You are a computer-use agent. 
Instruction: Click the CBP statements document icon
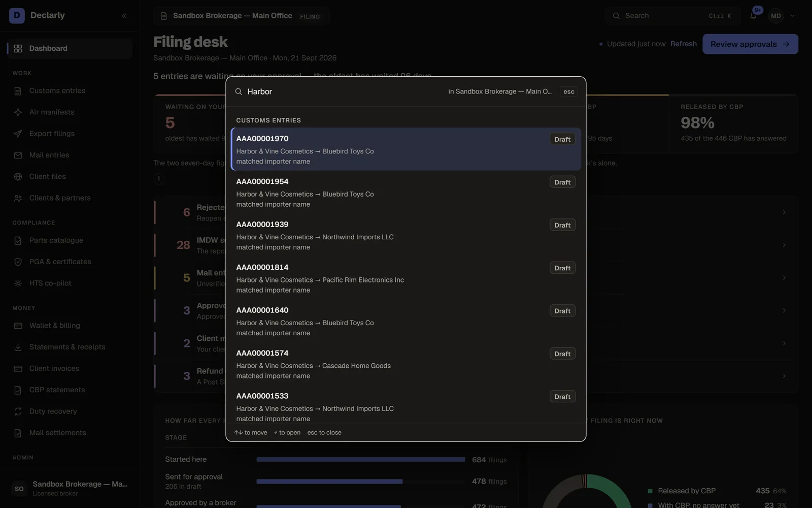[x=18, y=390]
